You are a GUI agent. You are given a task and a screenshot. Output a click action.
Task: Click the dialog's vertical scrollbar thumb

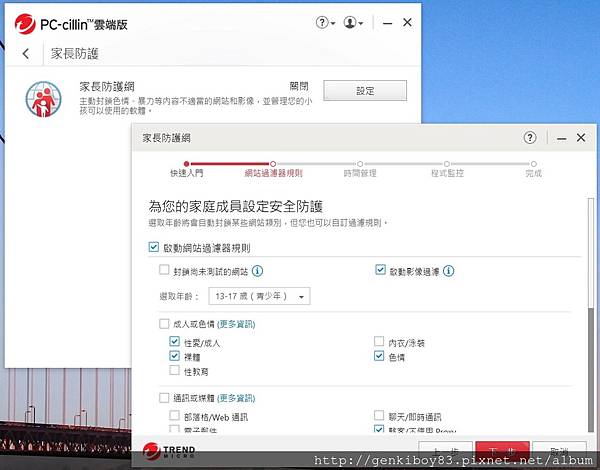591,253
